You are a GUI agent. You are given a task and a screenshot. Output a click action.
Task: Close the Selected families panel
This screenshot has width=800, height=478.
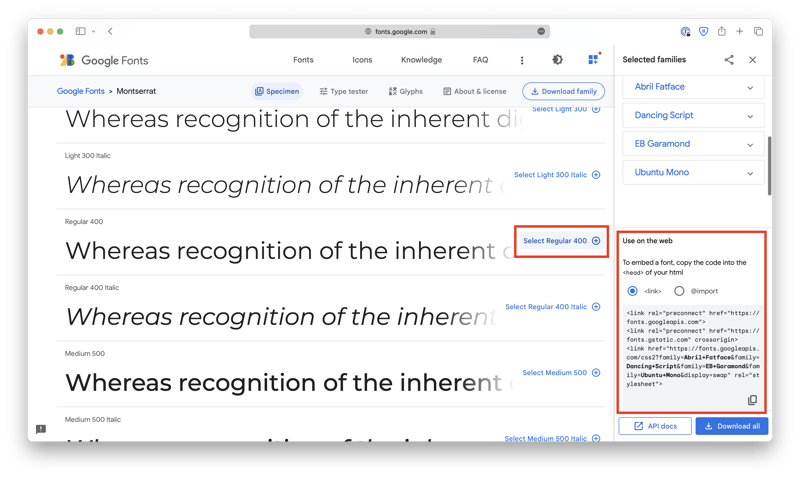point(752,60)
